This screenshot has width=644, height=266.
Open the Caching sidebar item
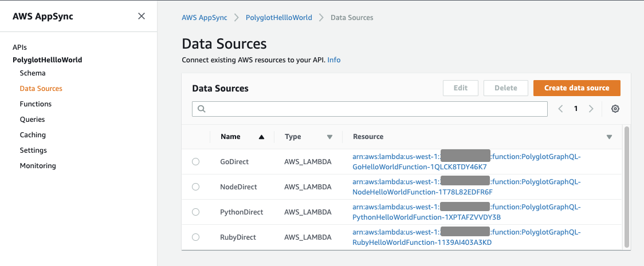pyautogui.click(x=33, y=135)
